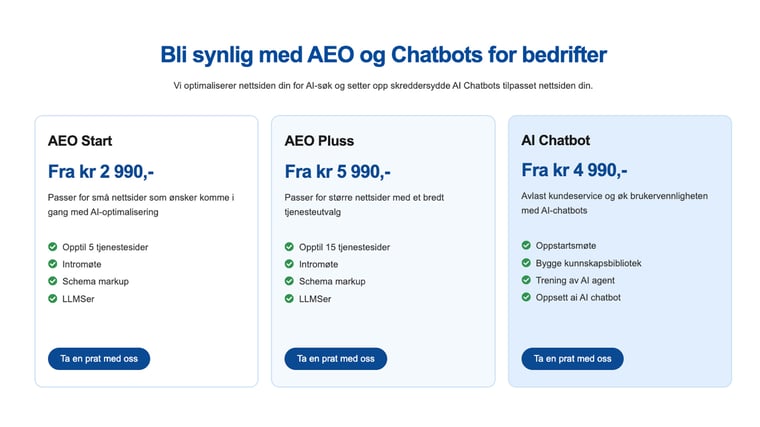Viewport: 760px width, 427px height.
Task: Click AEO Pluss LLMSer check icon
Action: (289, 299)
